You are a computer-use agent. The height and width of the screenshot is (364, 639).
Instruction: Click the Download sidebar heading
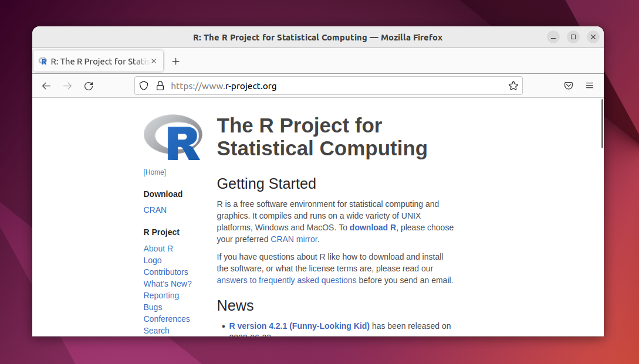(163, 194)
